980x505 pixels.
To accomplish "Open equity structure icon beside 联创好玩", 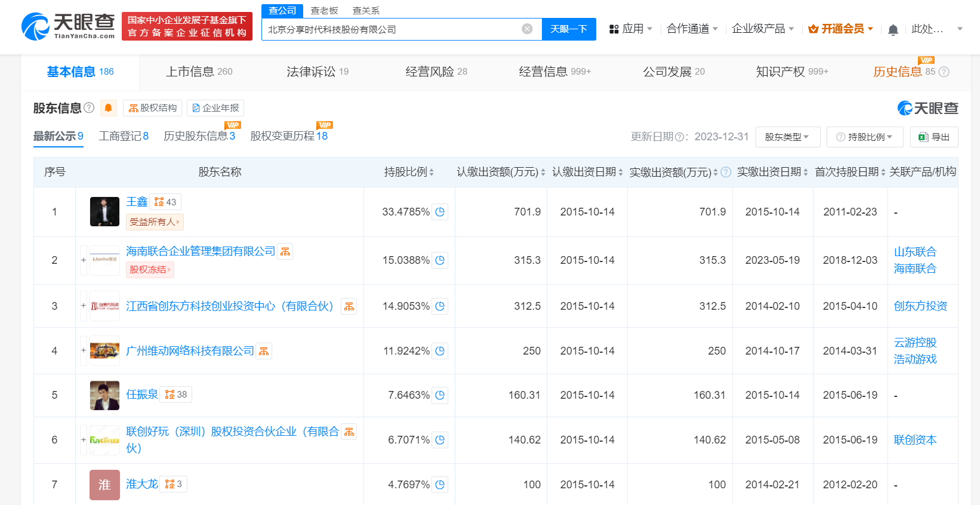I will [x=349, y=432].
